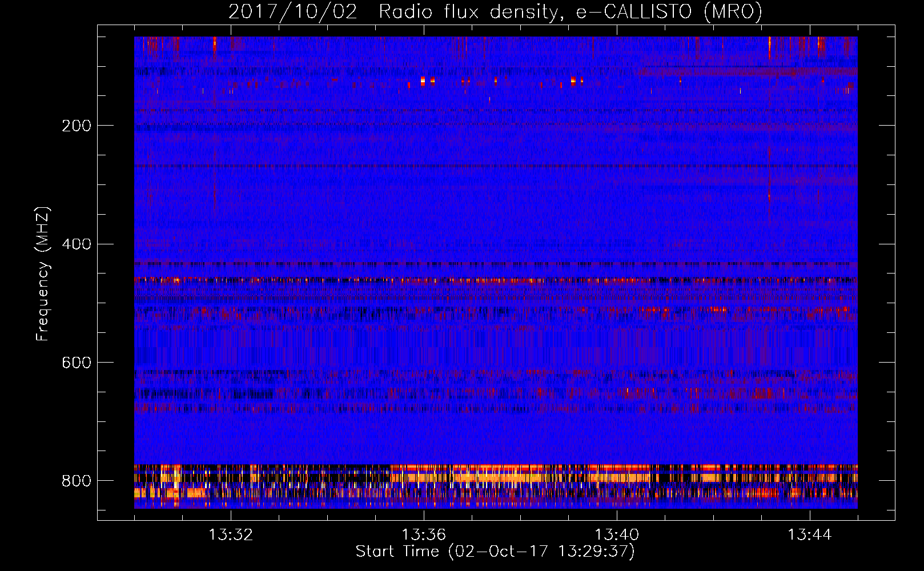Click the plot title mentioning e-CALLISTO (MRO)

pos(495,11)
